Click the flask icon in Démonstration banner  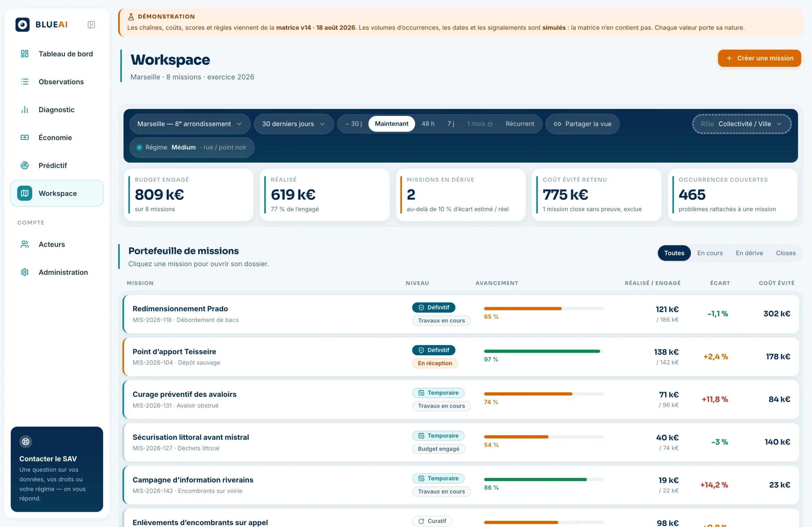tap(131, 16)
